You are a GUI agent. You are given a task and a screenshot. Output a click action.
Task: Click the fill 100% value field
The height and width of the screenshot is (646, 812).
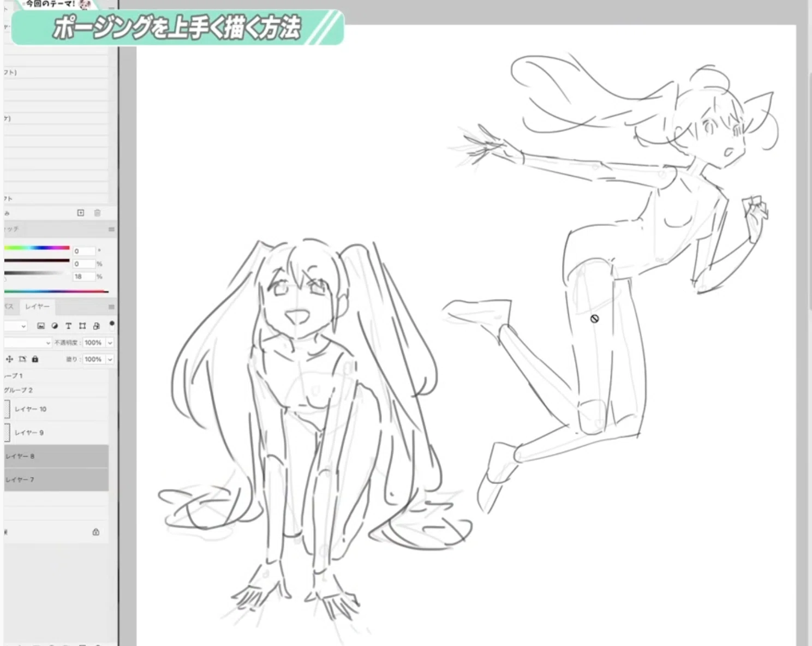(x=93, y=360)
